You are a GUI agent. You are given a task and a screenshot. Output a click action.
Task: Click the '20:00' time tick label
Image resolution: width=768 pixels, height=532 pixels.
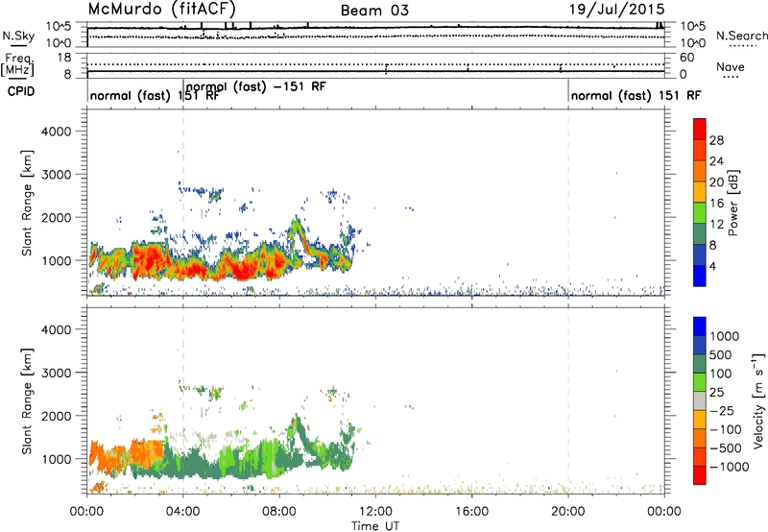[x=568, y=512]
